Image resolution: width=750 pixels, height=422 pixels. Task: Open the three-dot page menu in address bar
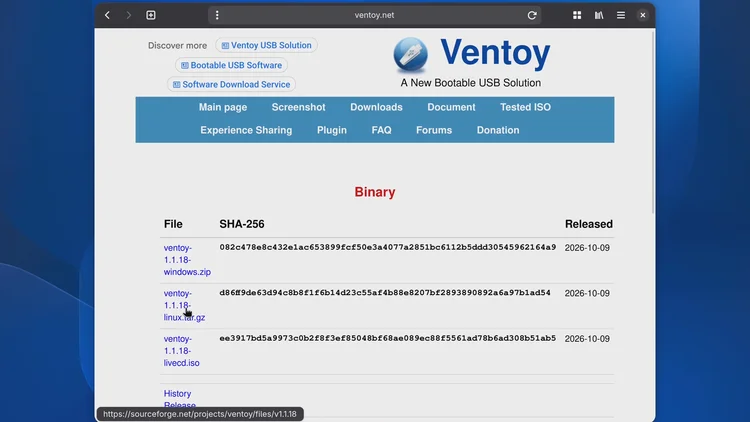click(217, 15)
